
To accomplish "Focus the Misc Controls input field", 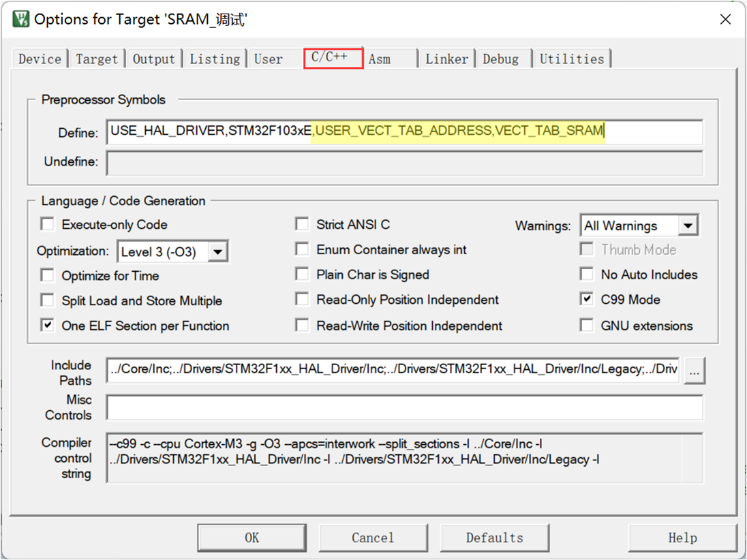I will coord(404,407).
